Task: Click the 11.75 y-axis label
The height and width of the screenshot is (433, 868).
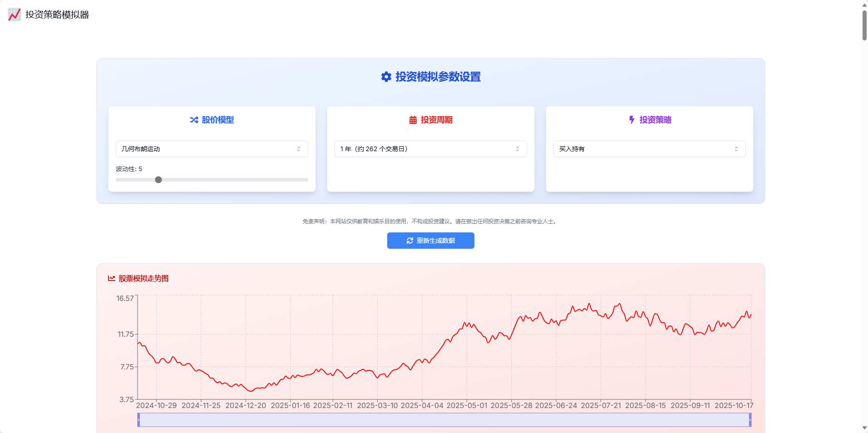Action: pos(126,334)
